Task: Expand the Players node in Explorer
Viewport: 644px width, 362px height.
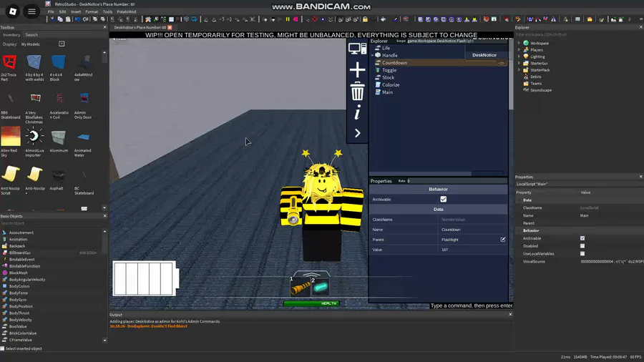Action: click(x=519, y=49)
